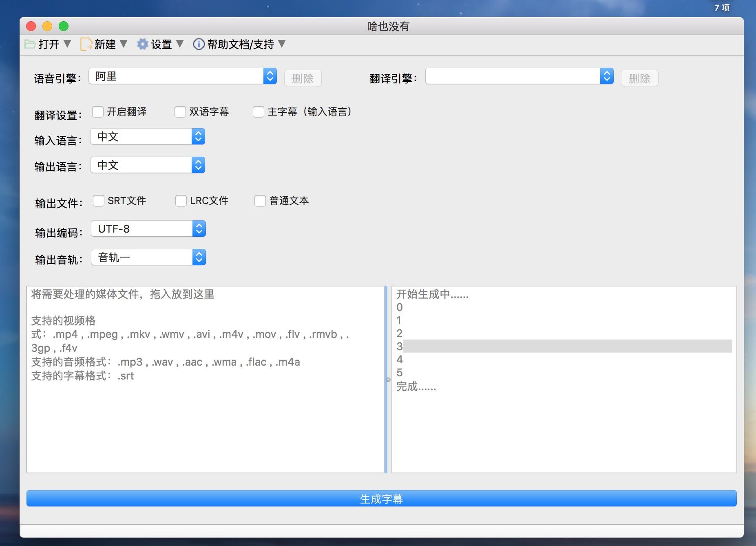Expand the arrow next to 帮助文档/支持
The image size is (756, 546).
tap(282, 44)
